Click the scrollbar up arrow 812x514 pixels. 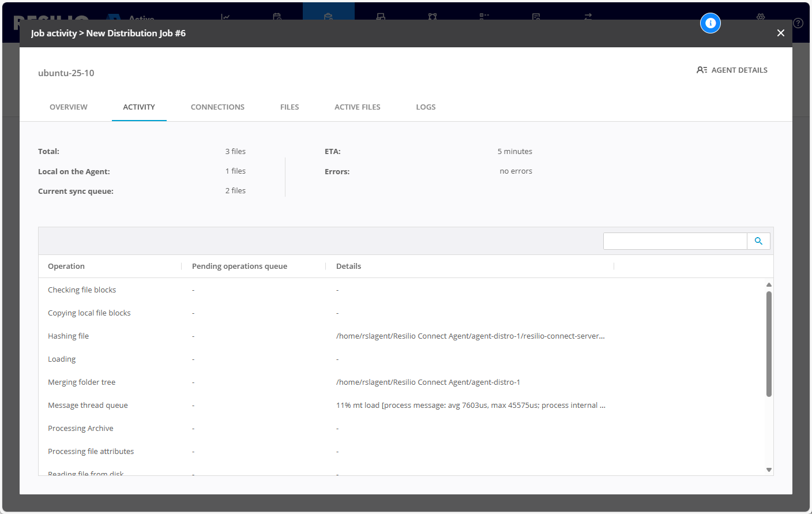click(x=769, y=284)
